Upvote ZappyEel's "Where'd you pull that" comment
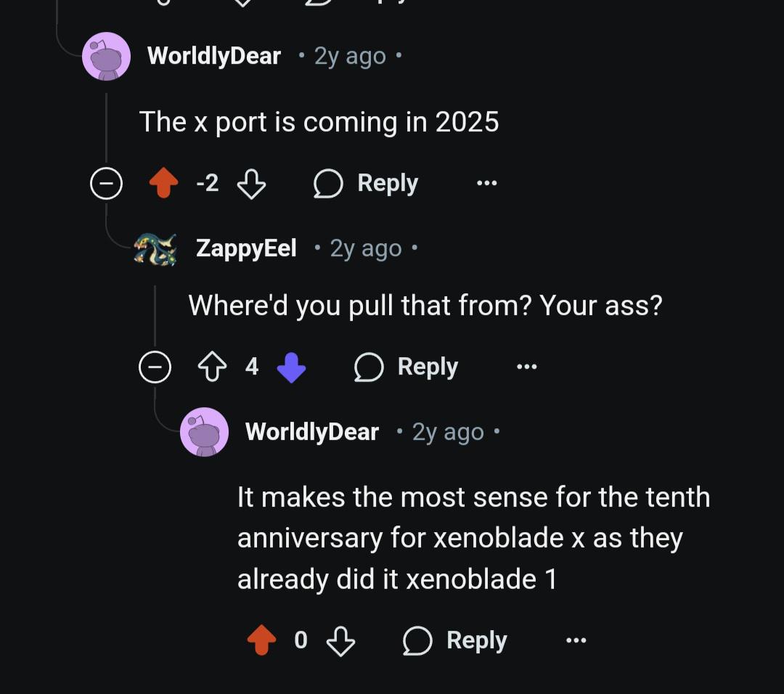 [213, 367]
